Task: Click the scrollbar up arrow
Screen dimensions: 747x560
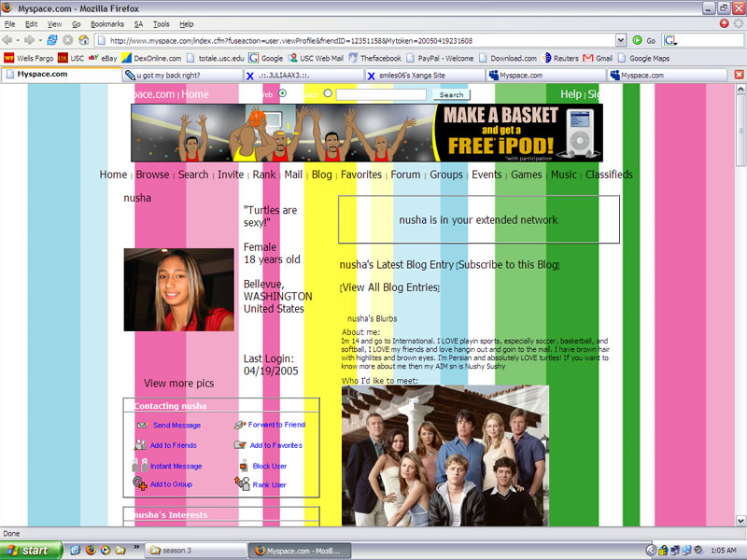Action: [x=740, y=89]
